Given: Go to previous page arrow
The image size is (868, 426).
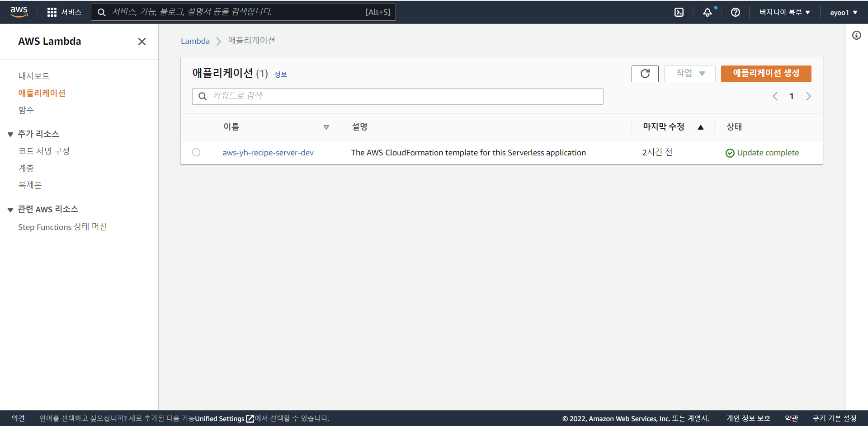Looking at the screenshot, I should [775, 96].
